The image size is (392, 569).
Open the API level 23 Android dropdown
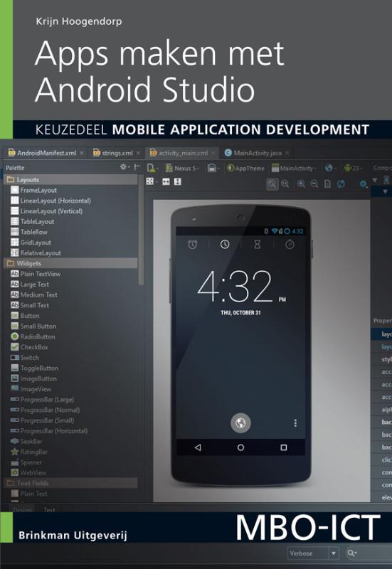click(x=353, y=168)
